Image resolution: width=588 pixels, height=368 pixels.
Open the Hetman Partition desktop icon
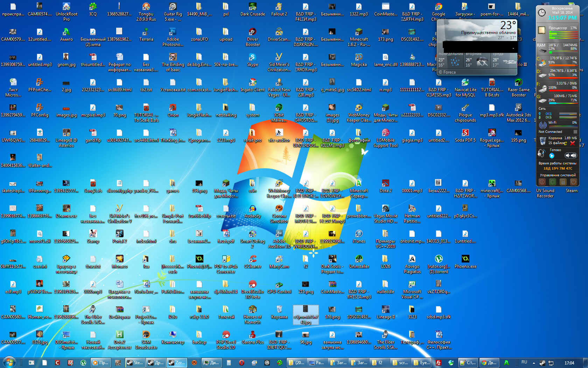click(412, 213)
